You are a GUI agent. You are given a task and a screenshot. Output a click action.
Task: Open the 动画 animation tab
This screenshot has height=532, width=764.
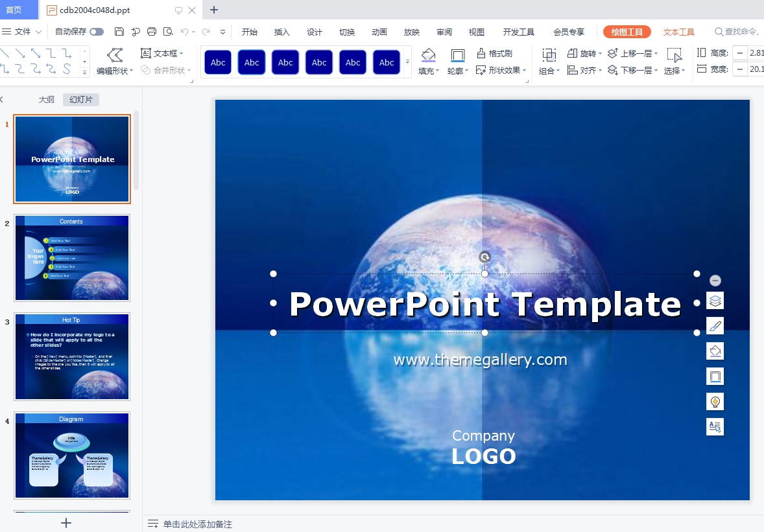click(x=379, y=32)
